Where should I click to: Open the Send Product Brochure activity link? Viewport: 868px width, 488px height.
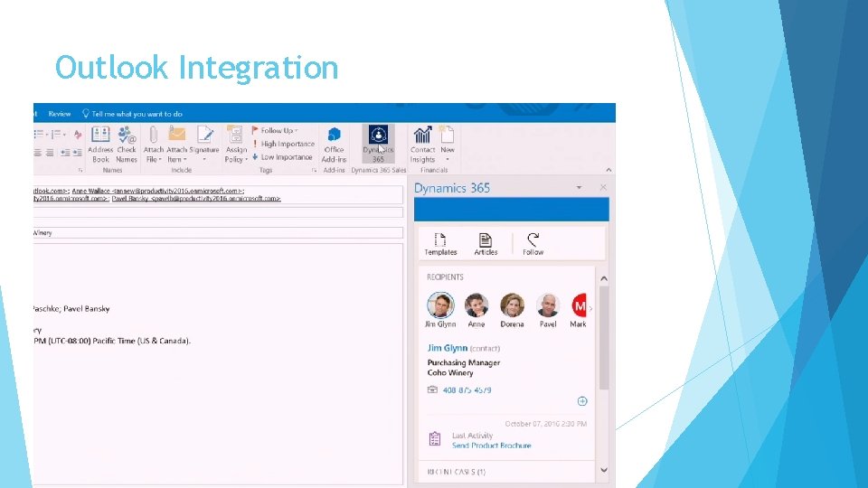click(491, 446)
